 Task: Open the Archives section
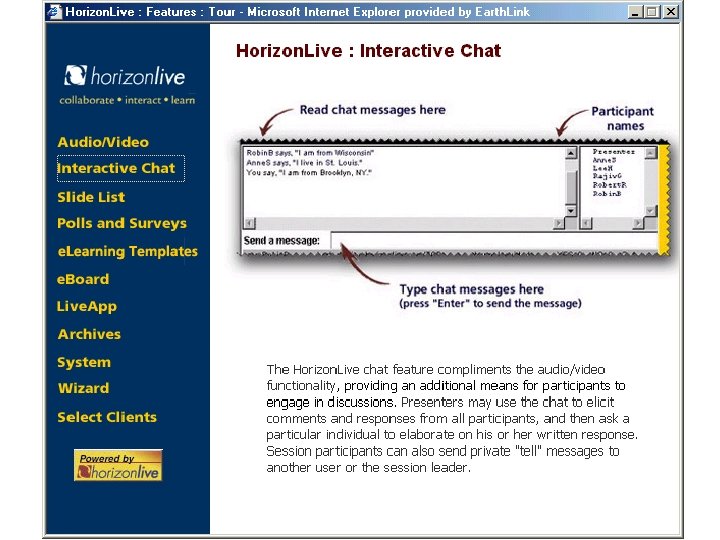[90, 334]
